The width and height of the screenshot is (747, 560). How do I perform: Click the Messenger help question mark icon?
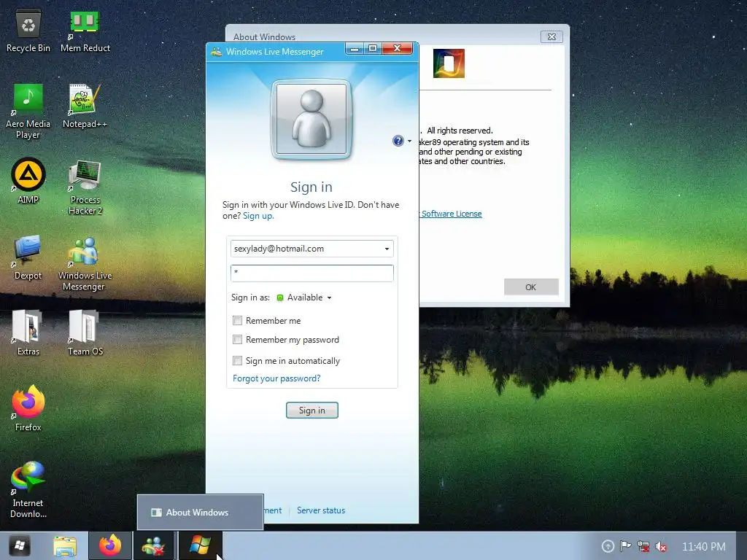[x=398, y=141]
